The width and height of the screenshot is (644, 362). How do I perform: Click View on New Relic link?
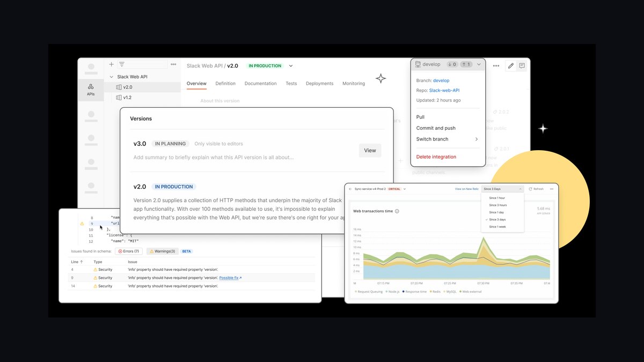466,189
